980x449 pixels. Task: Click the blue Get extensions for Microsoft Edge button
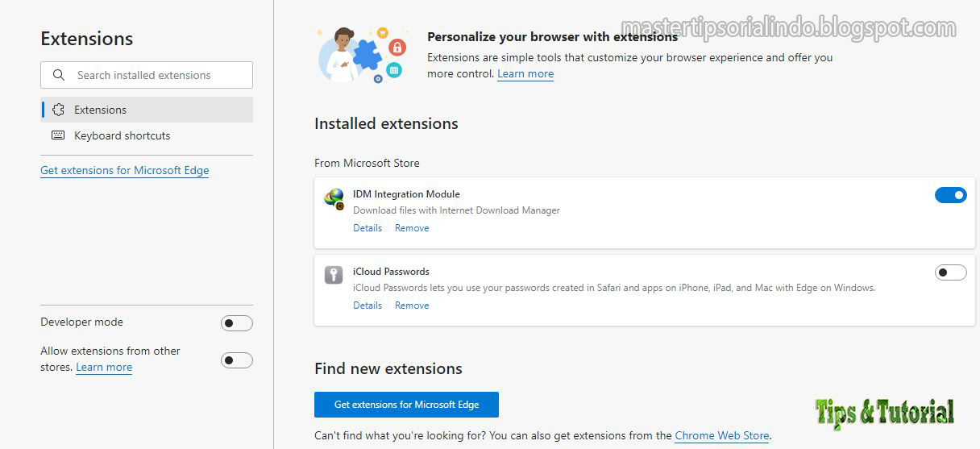406,405
